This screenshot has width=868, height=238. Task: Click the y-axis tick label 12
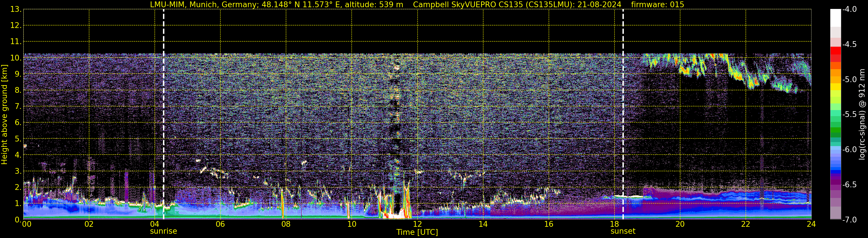(15, 25)
